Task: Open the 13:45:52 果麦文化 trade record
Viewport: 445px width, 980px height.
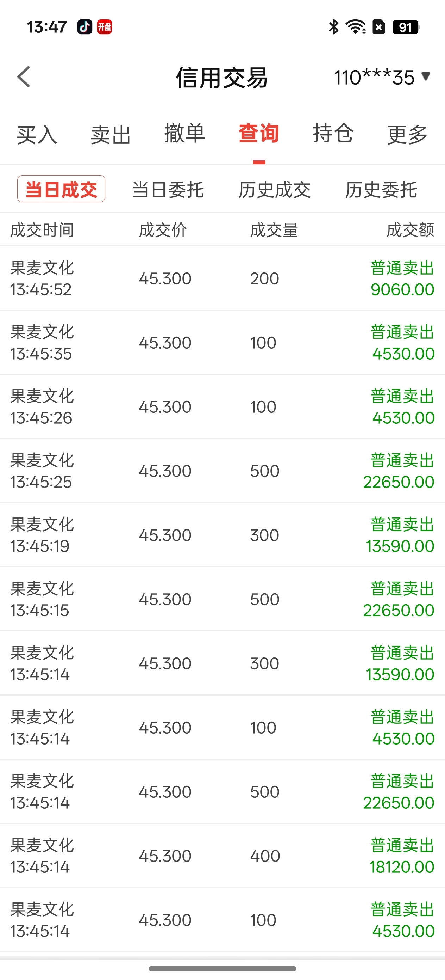Action: [222, 278]
